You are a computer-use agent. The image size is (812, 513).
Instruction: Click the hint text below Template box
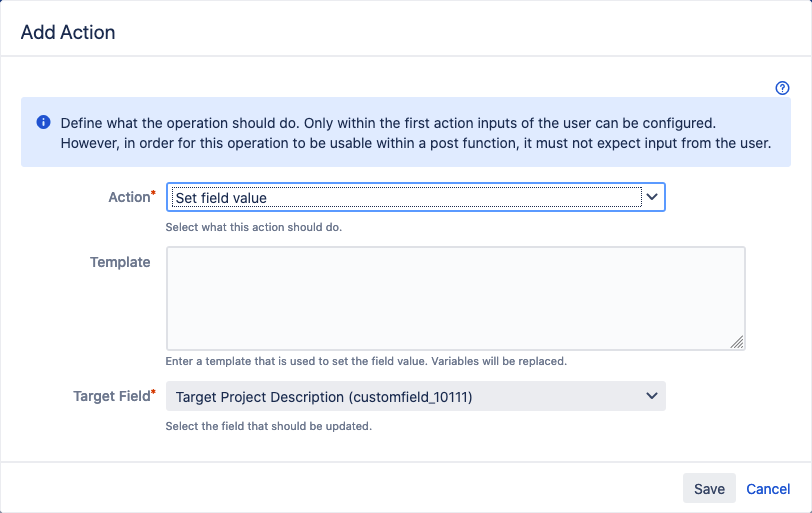point(366,361)
